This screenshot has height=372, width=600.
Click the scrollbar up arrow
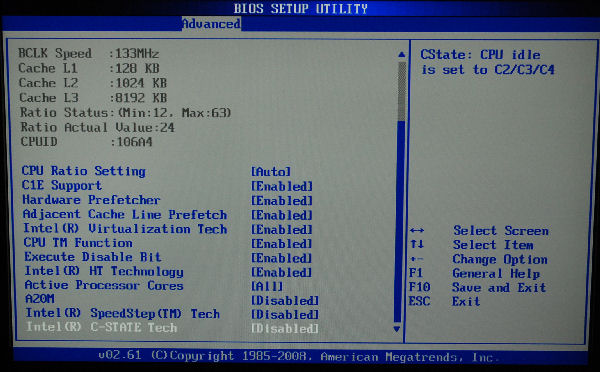click(401, 54)
